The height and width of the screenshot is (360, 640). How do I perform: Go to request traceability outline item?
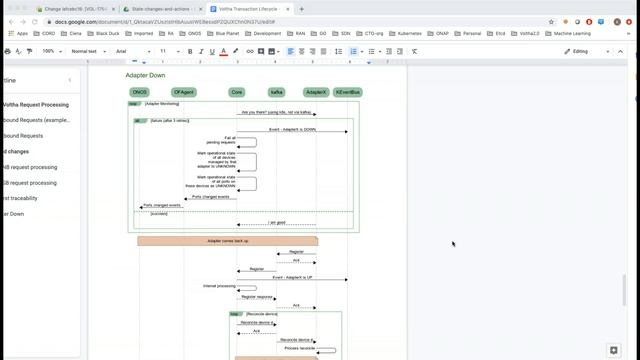tap(20, 198)
